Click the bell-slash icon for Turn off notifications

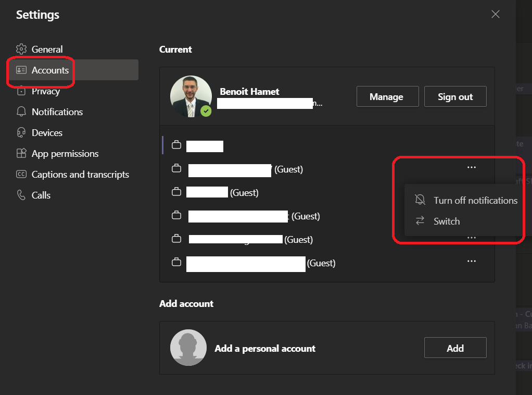coord(420,200)
